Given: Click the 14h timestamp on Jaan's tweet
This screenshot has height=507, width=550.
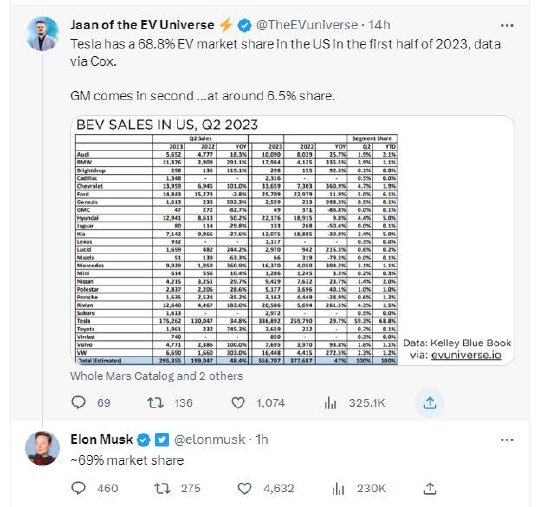Looking at the screenshot, I should click(x=379, y=25).
